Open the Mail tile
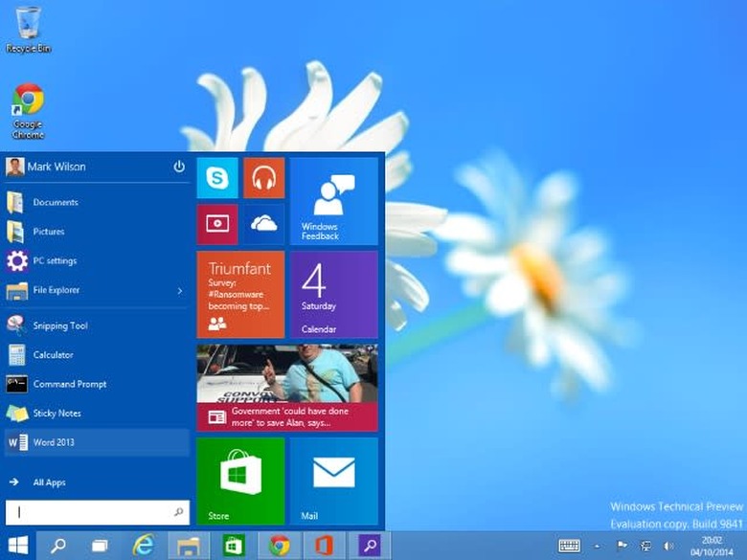The image size is (747, 560). [333, 481]
